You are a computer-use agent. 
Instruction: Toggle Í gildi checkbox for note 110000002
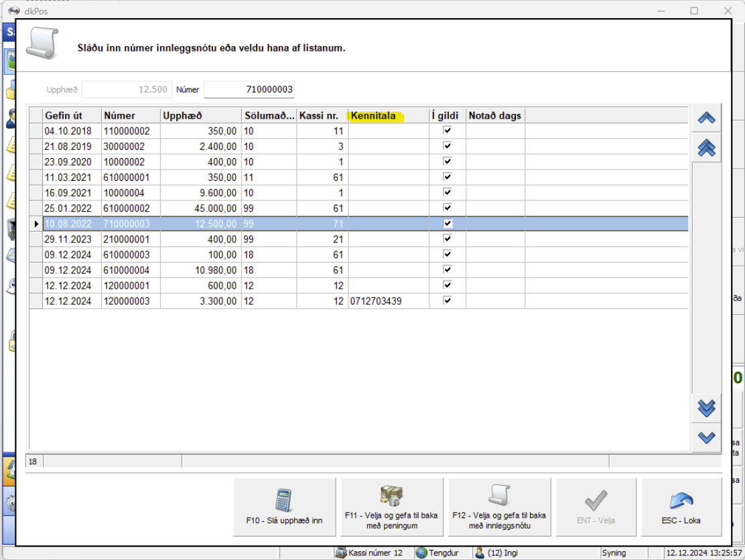[448, 131]
